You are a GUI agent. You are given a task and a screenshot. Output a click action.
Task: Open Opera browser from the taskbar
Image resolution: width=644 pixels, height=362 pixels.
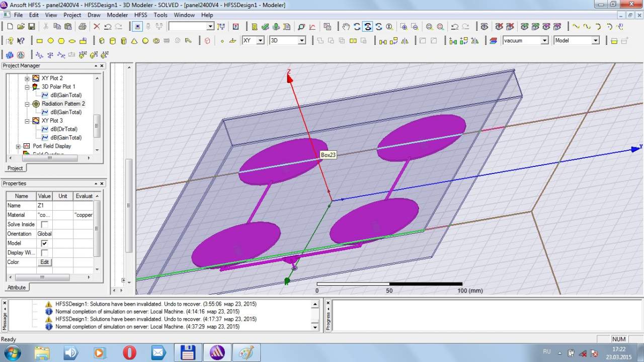coord(129,352)
